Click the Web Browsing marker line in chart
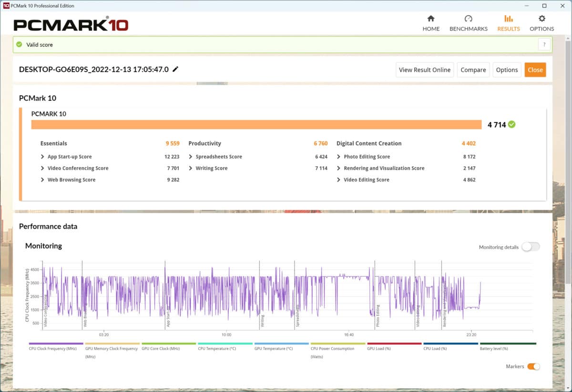 pyautogui.click(x=82, y=295)
